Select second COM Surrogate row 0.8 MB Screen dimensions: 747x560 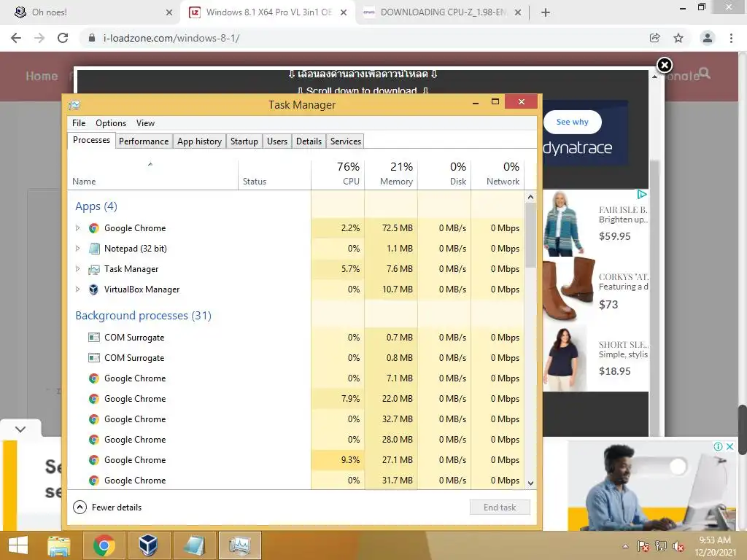tap(296, 357)
